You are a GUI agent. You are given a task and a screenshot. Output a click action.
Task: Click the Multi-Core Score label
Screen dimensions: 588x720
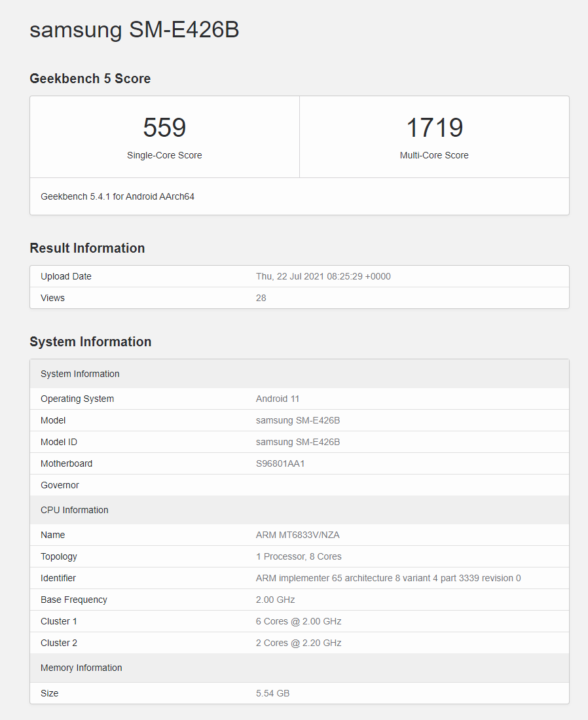tap(434, 156)
